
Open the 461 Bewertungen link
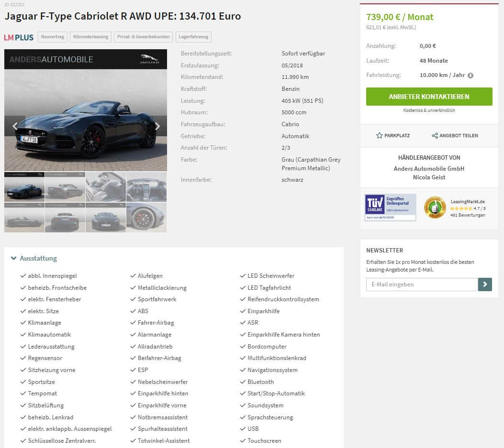click(468, 215)
